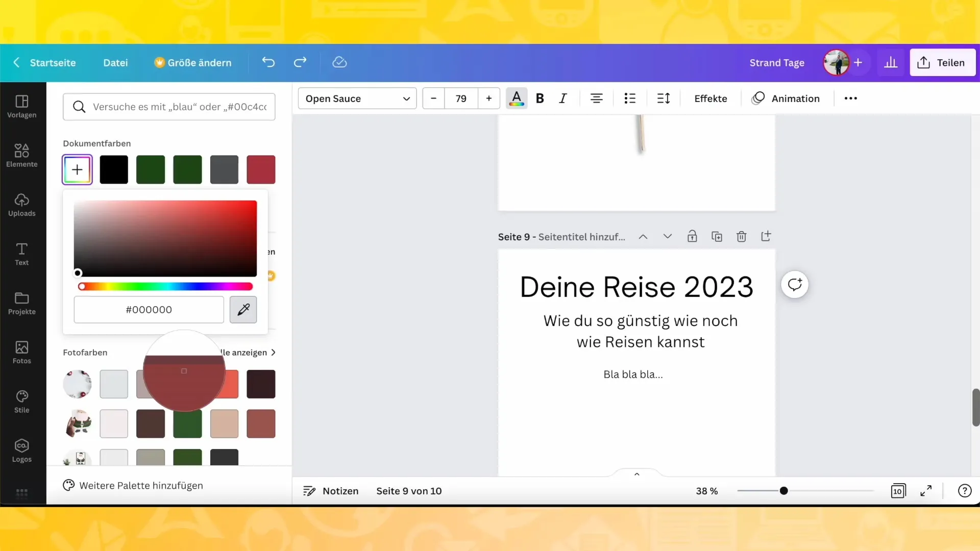The width and height of the screenshot is (980, 551).
Task: Open the Stile palette panel
Action: 22,402
